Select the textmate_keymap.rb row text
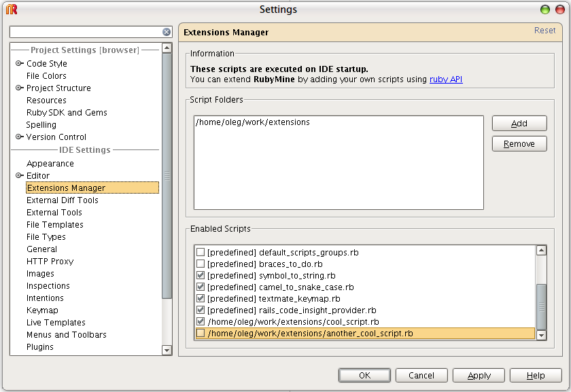571x392 pixels. (x=274, y=299)
